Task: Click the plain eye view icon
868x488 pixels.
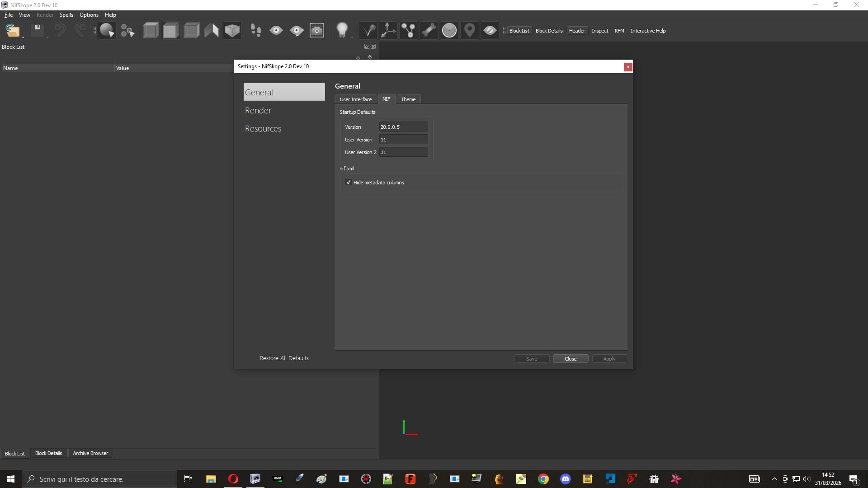Action: tap(276, 31)
